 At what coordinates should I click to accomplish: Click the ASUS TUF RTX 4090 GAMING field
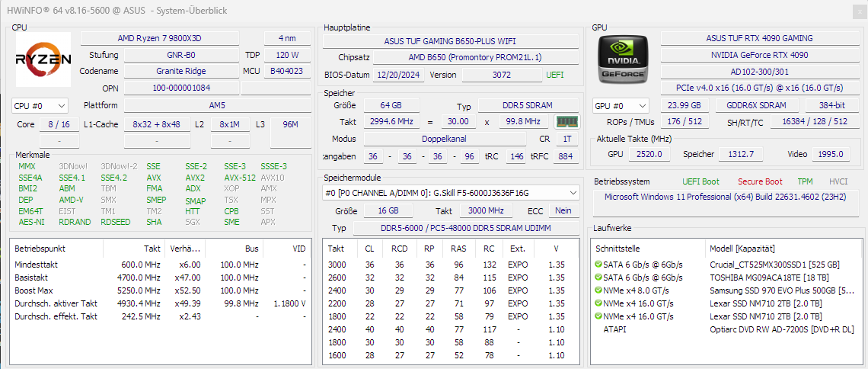760,38
